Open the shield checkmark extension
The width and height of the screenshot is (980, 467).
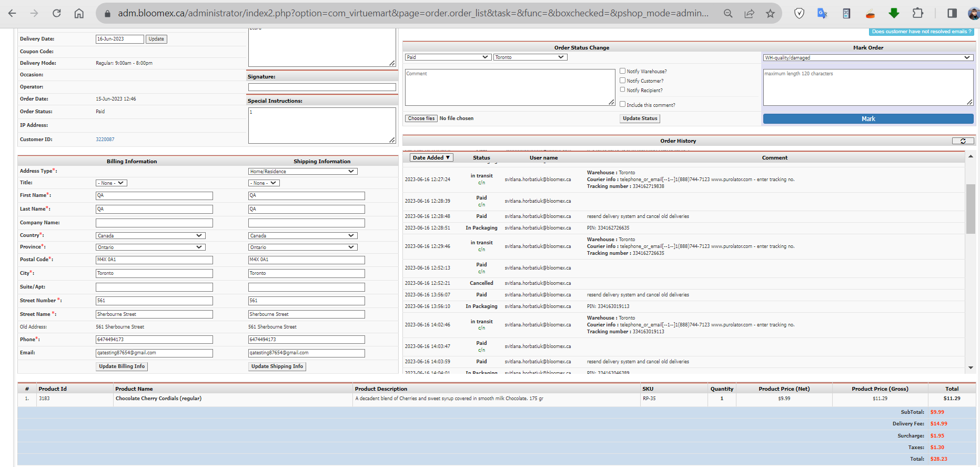[799, 13]
